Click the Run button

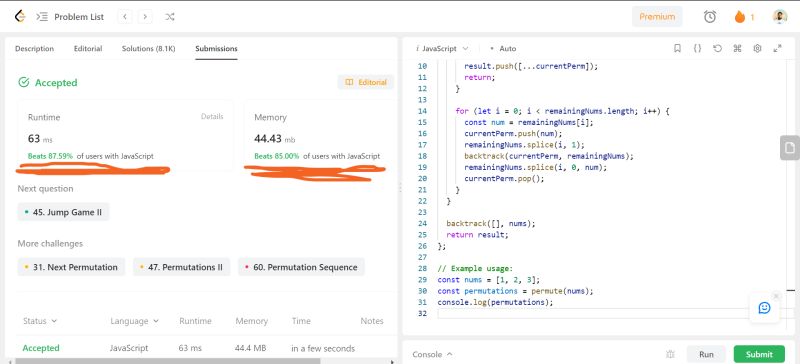[706, 354]
